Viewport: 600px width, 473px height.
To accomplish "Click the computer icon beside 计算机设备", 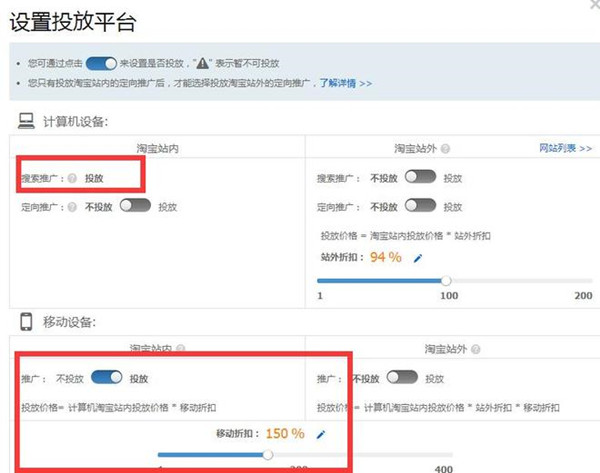I will pyautogui.click(x=26, y=121).
